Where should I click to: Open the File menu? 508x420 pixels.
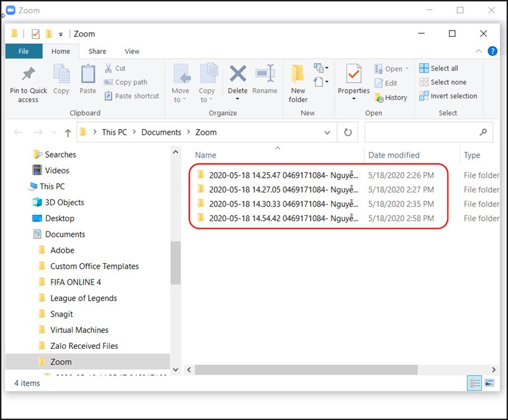pos(24,51)
